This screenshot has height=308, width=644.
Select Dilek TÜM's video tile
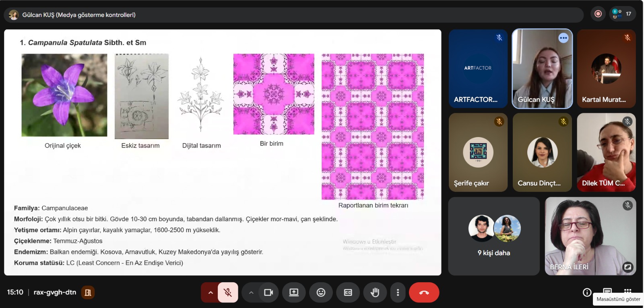point(606,152)
